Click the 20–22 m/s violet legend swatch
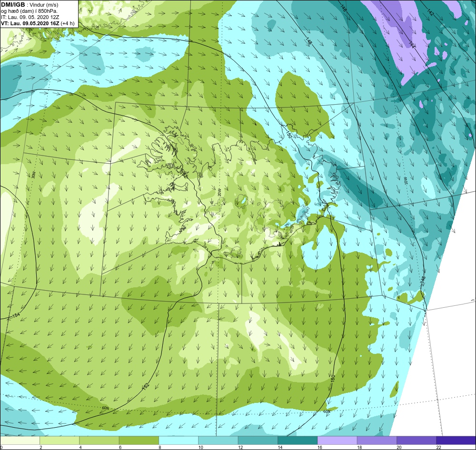The image size is (476, 450). pos(416,440)
